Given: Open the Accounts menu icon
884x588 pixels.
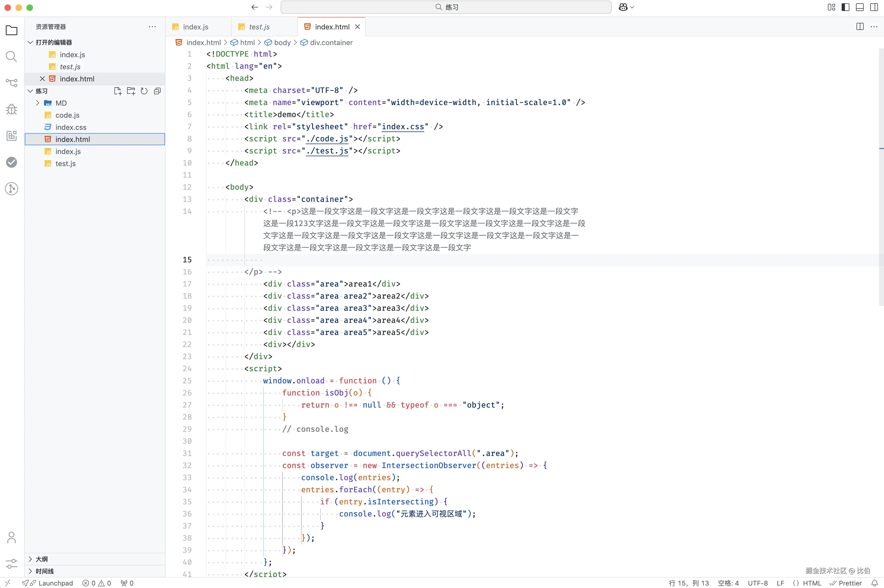Looking at the screenshot, I should (12, 537).
